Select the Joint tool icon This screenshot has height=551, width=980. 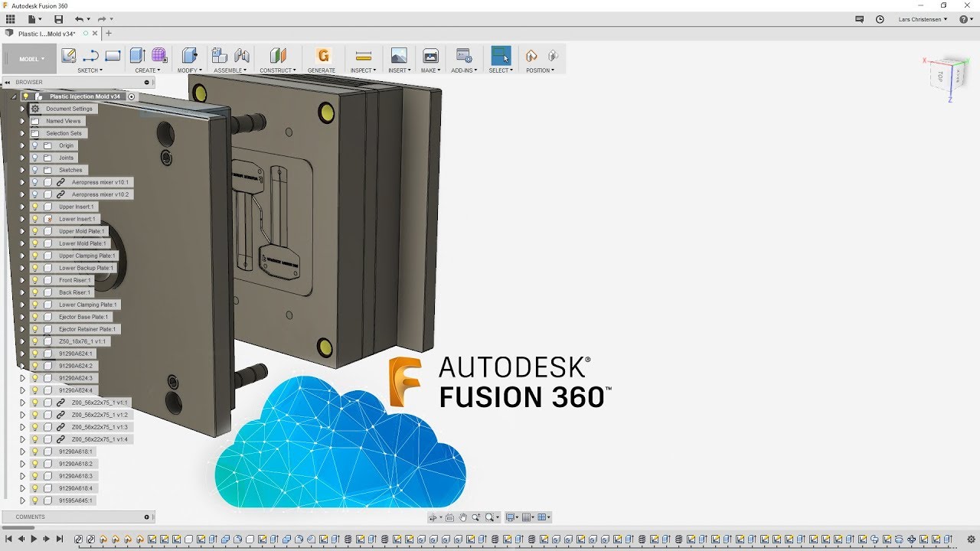pos(242,55)
